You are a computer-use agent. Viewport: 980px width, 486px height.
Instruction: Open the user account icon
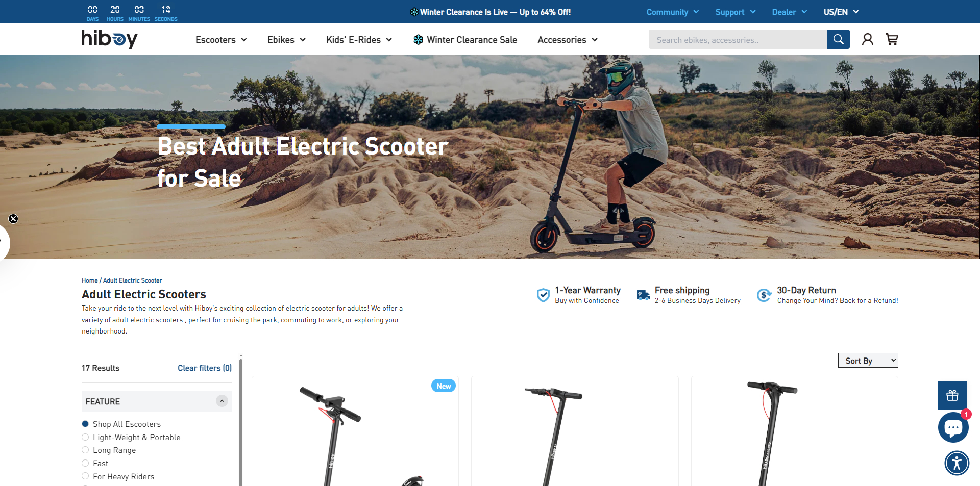[867, 39]
